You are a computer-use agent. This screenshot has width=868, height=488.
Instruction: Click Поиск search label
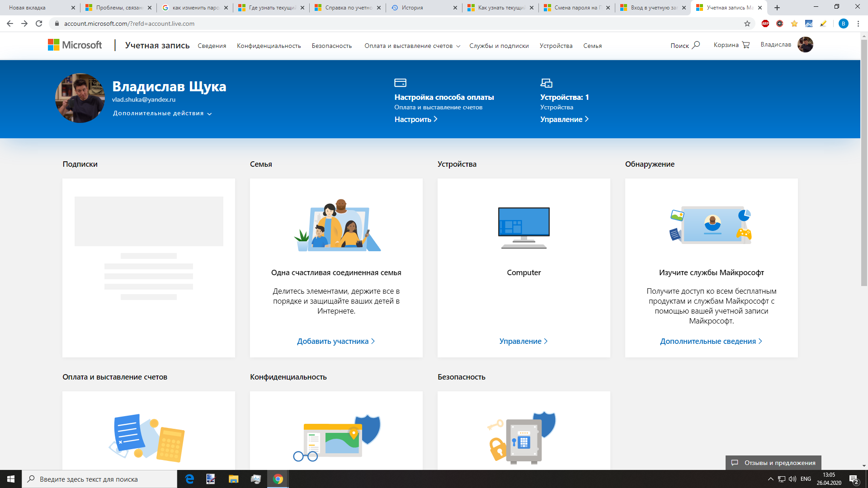tap(679, 46)
